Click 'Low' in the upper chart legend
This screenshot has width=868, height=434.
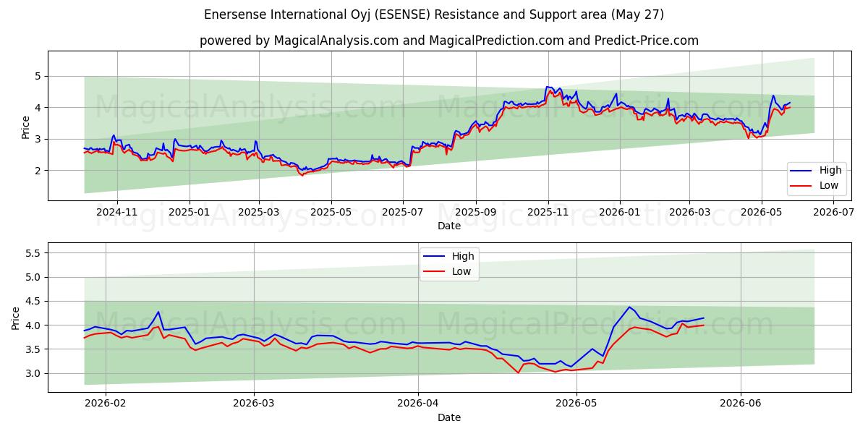tap(829, 185)
